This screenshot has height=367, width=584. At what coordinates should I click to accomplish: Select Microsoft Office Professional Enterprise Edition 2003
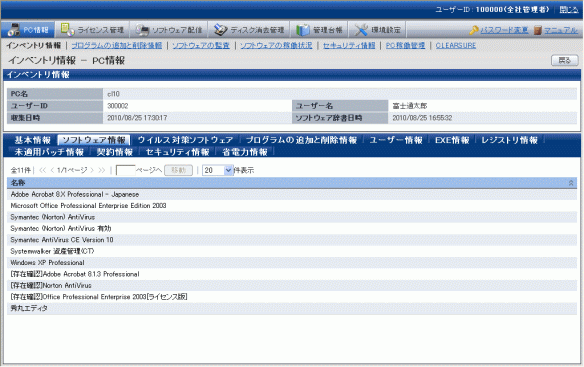(x=292, y=206)
